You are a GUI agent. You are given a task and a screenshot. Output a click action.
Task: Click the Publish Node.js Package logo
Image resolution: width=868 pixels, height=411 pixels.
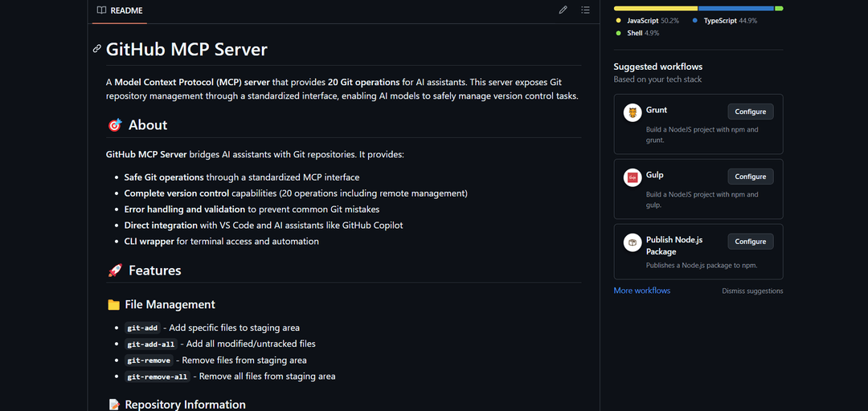[x=633, y=242]
